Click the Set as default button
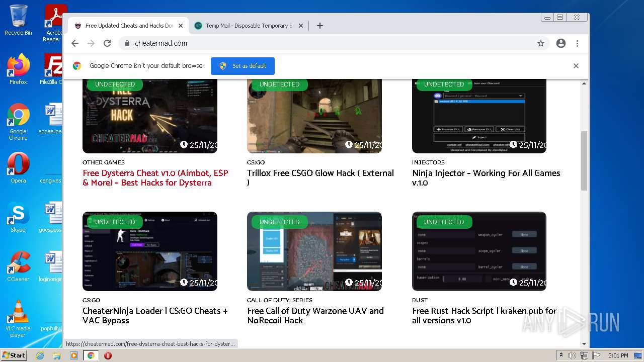 pos(243,66)
